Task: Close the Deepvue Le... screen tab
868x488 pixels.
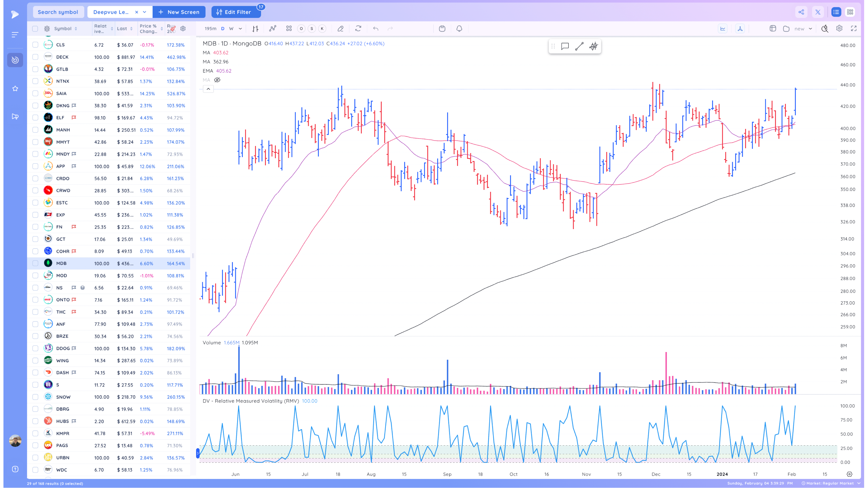Action: pyautogui.click(x=136, y=12)
